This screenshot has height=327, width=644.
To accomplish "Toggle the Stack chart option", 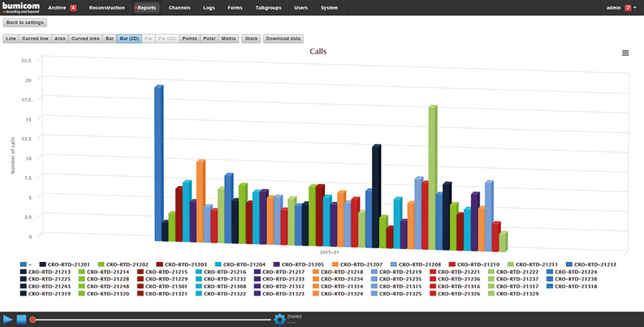I will coord(250,38).
